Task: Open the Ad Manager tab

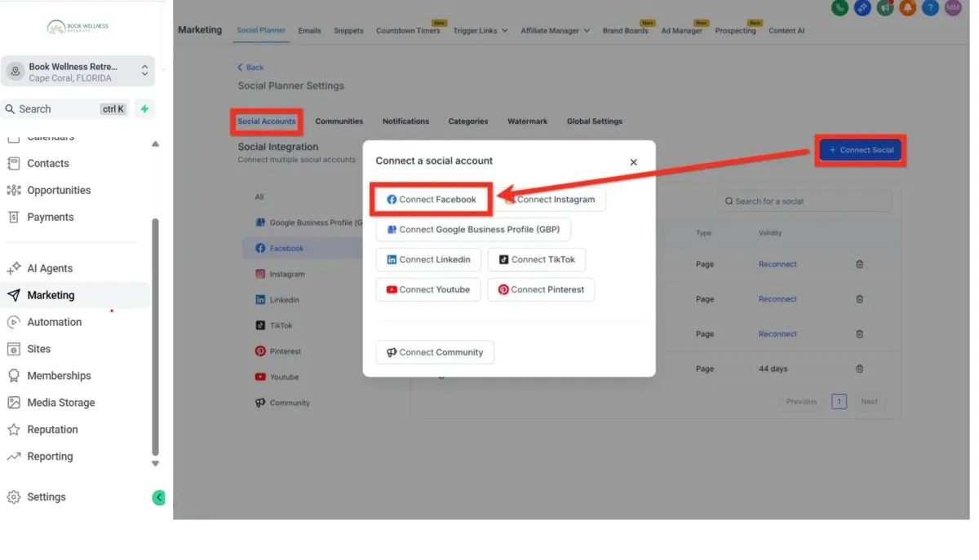Action: coord(682,31)
